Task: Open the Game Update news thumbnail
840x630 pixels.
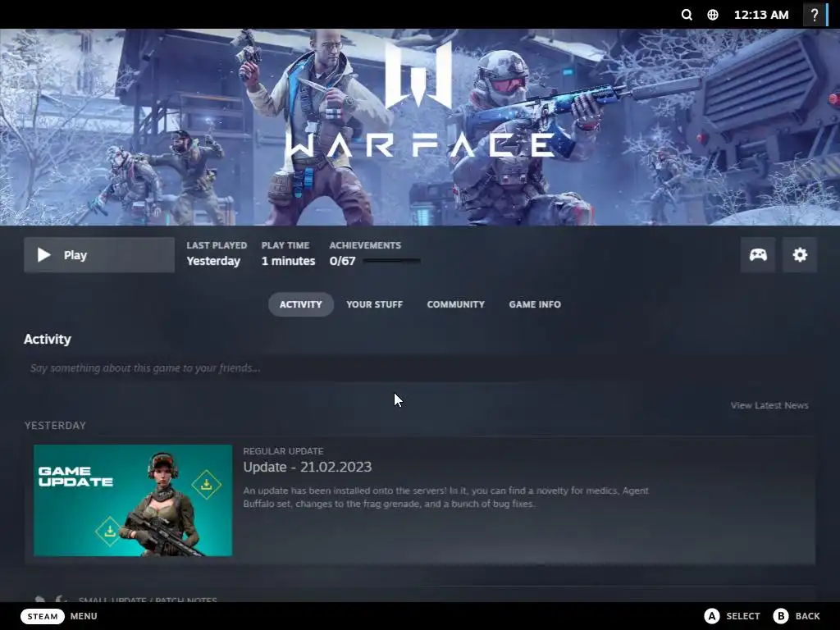Action: [133, 500]
